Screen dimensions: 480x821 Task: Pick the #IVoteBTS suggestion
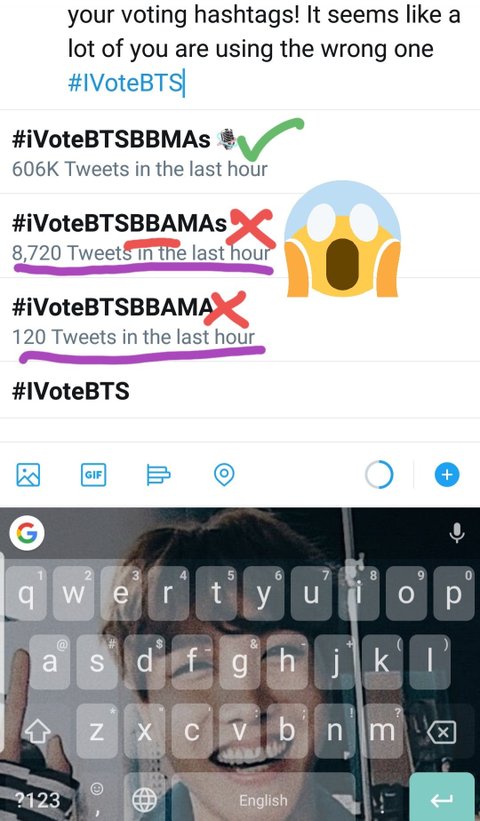pyautogui.click(x=240, y=390)
